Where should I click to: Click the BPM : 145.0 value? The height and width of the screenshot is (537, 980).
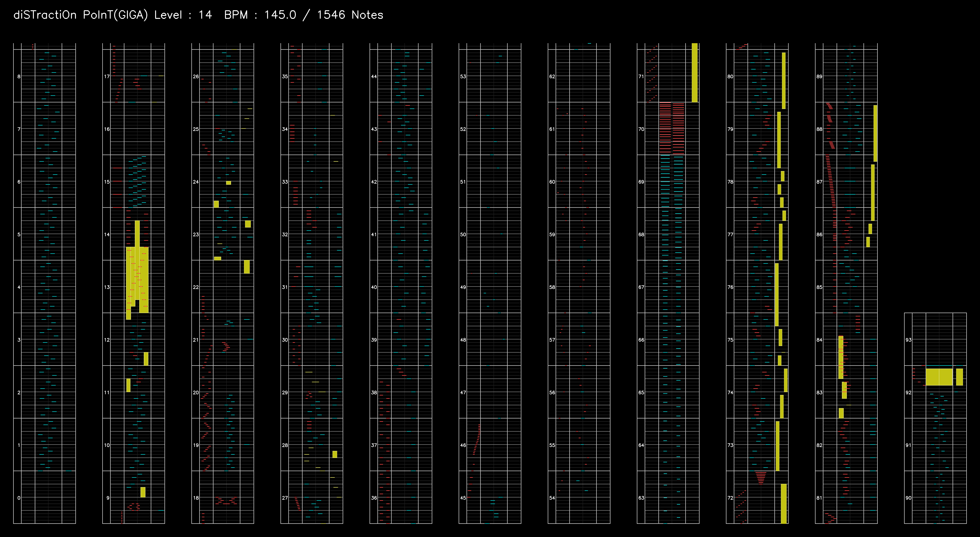pos(260,15)
